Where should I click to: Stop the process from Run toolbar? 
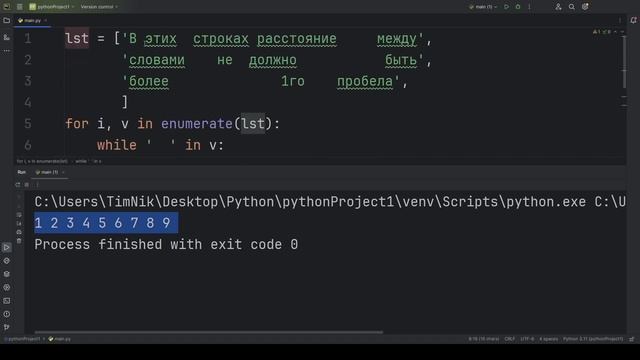click(27, 184)
